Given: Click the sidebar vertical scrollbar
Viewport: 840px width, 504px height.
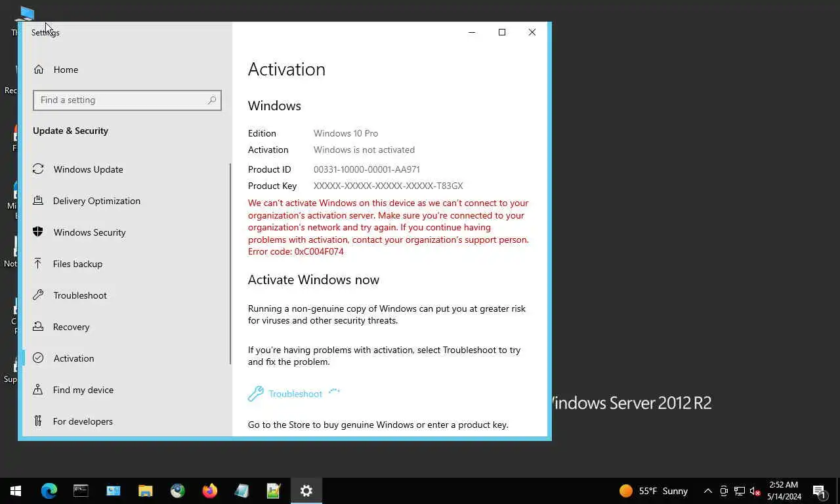Looking at the screenshot, I should click(230, 264).
